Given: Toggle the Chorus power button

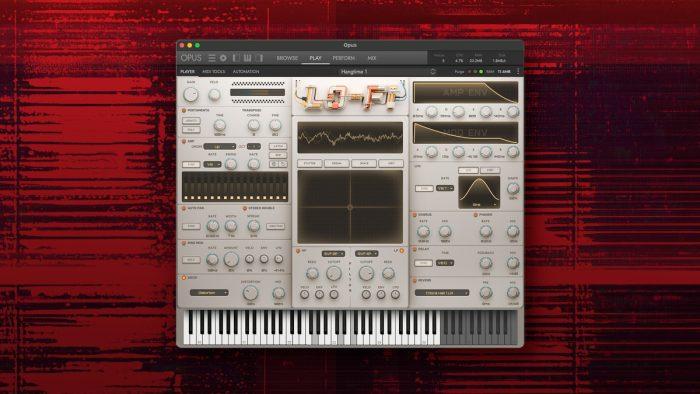Looking at the screenshot, I should tap(414, 215).
